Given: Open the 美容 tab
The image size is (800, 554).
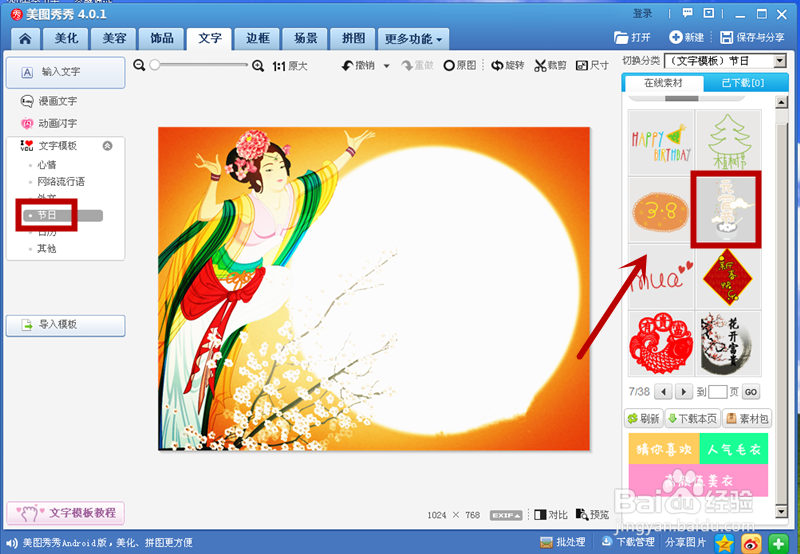Looking at the screenshot, I should click(x=114, y=39).
